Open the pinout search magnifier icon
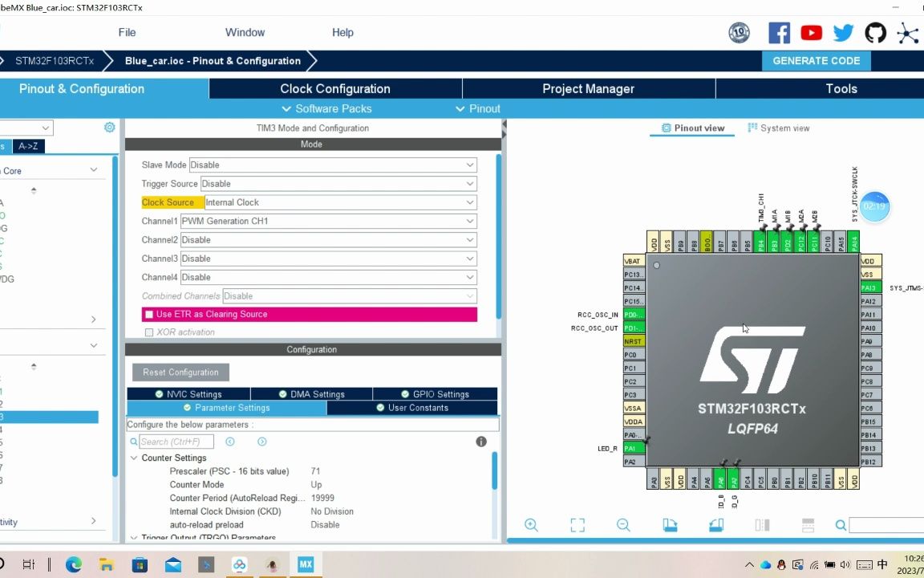The height and width of the screenshot is (578, 924). (x=840, y=524)
